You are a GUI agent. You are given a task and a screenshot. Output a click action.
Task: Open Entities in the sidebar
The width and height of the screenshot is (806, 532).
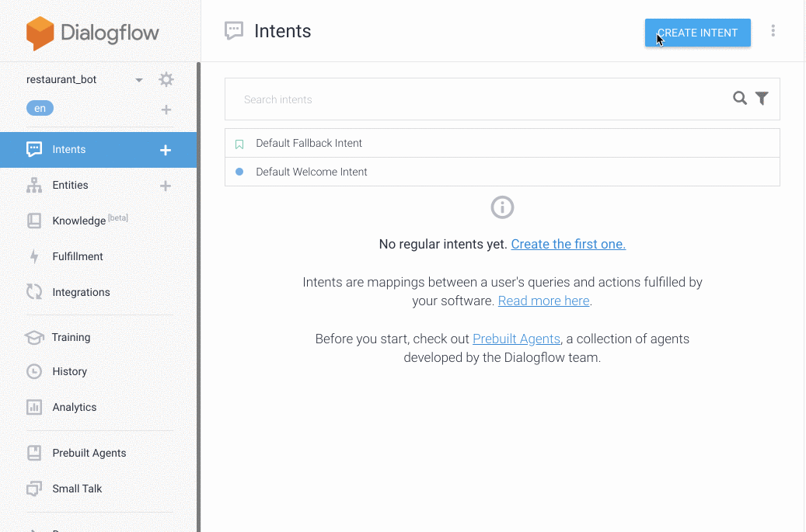pos(70,185)
